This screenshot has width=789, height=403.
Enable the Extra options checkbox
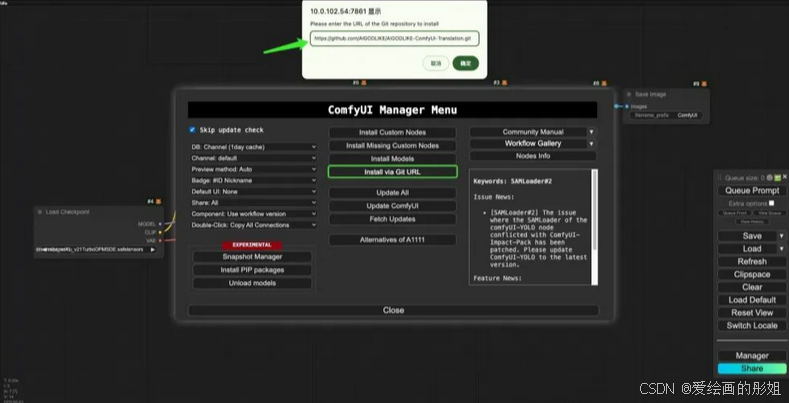point(771,203)
